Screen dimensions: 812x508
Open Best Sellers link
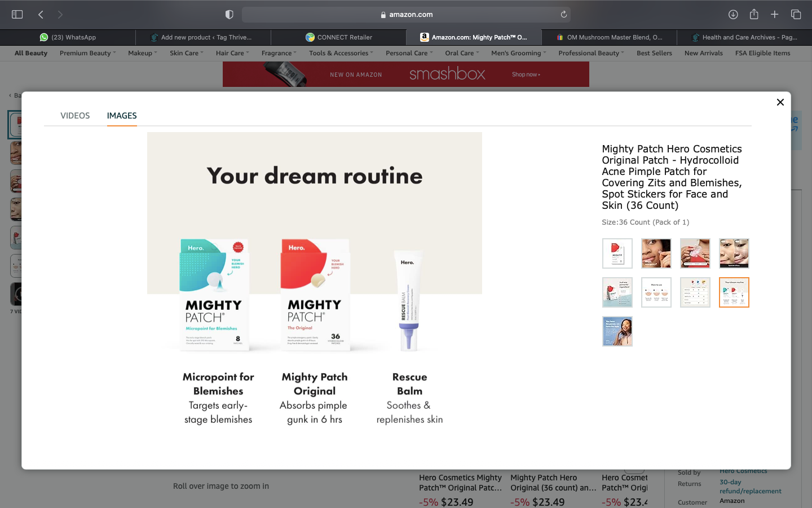coord(654,53)
